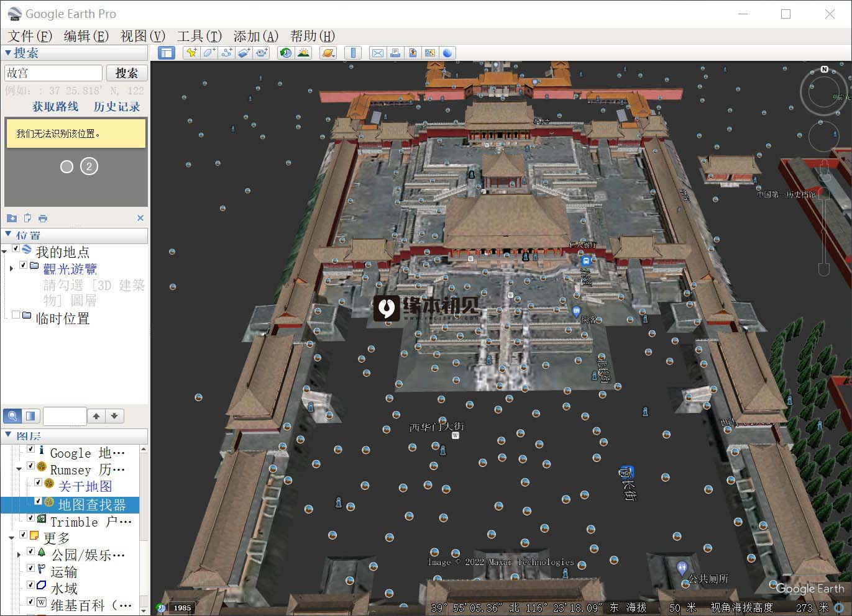
Task: Open the 工具(T) menu
Action: (x=199, y=36)
